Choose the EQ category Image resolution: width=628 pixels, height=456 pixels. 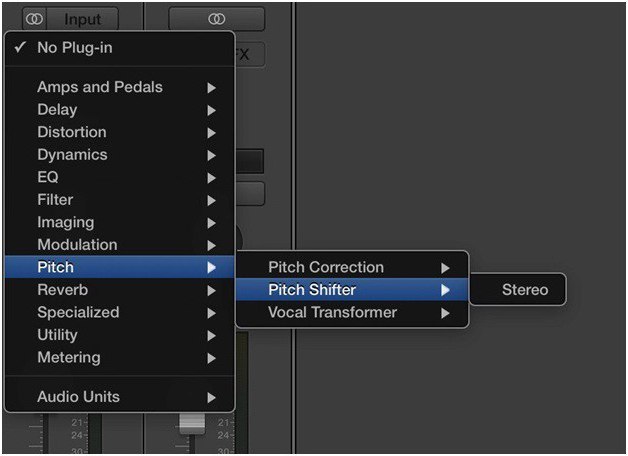coord(119,177)
